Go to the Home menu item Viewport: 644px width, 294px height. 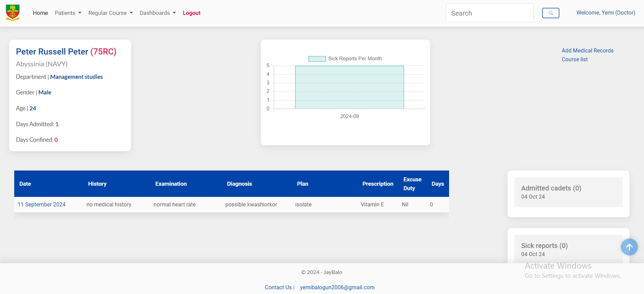40,13
